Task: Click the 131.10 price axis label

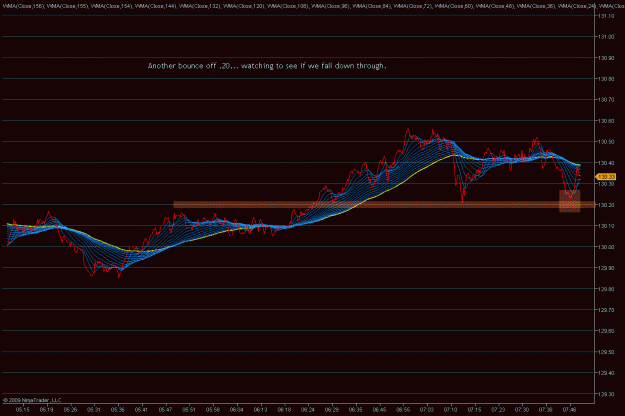Action: click(x=606, y=16)
